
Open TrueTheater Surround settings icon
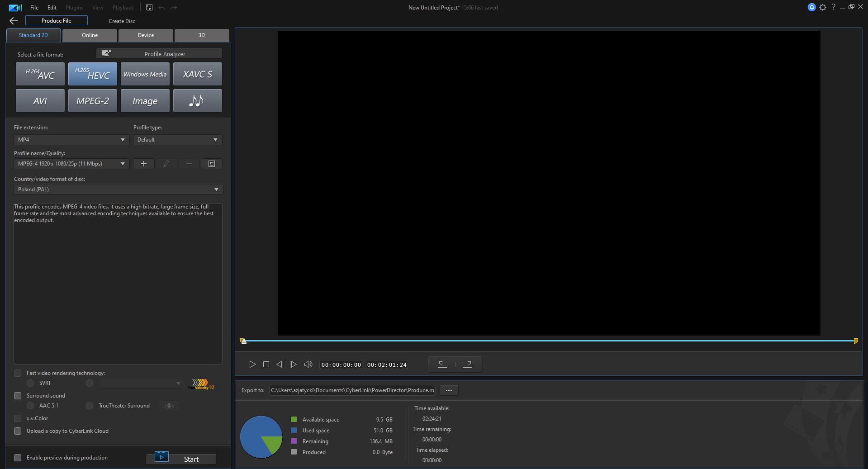tap(169, 406)
